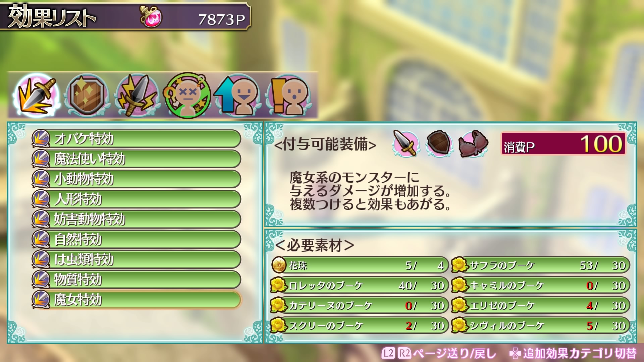The width and height of the screenshot is (644, 362).
Task: Click the dark shield equipment slot icon
Action: (x=439, y=143)
